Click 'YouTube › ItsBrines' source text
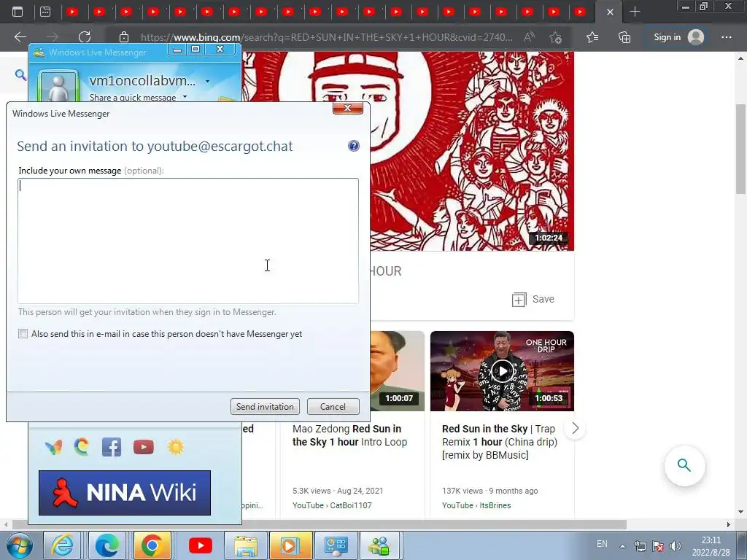 click(476, 505)
